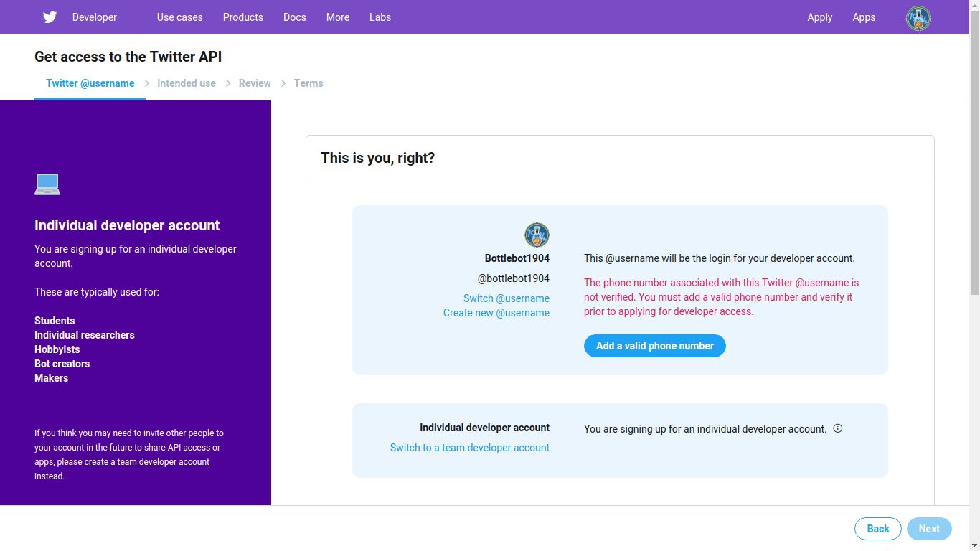Open the Use cases menu
Image resolution: width=980 pixels, height=551 pixels.
[180, 17]
